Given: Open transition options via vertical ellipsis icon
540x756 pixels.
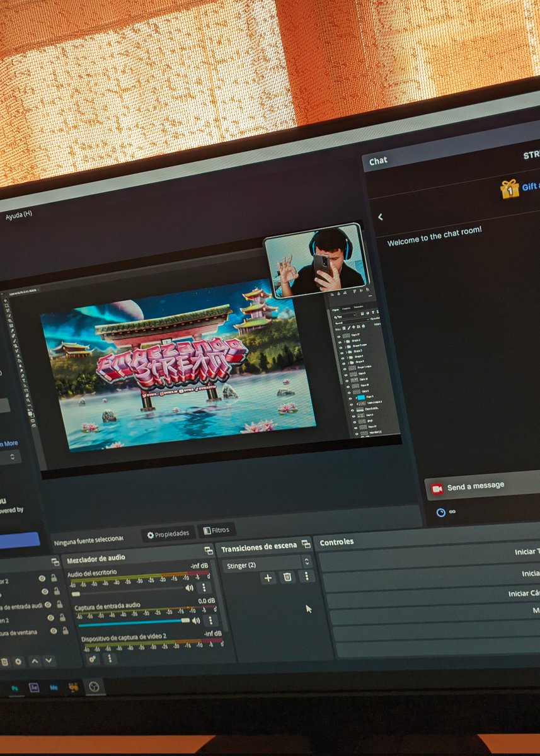Looking at the screenshot, I should coord(306,577).
